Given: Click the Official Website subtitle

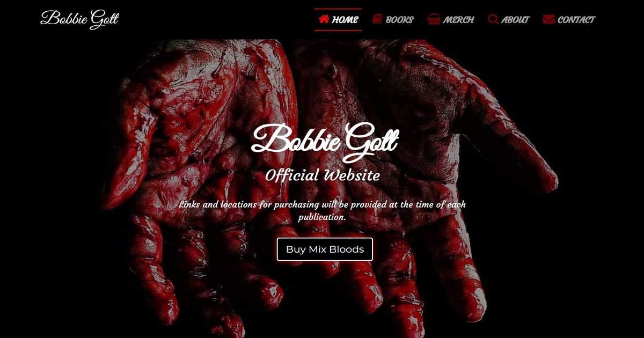Looking at the screenshot, I should coord(323,175).
